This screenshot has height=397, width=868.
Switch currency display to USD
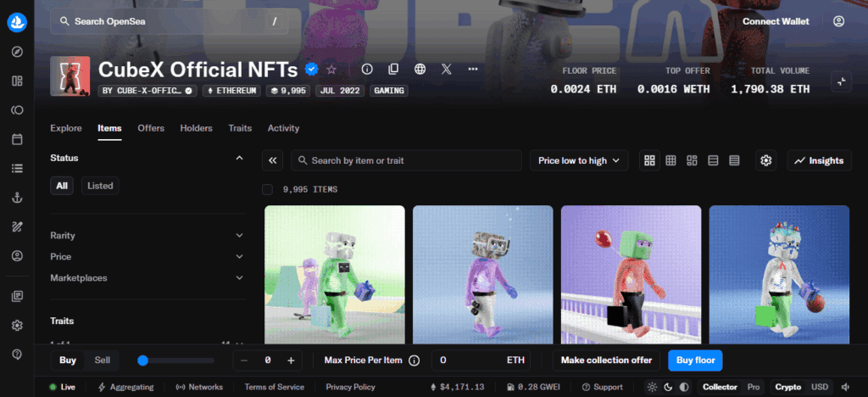[820, 387]
